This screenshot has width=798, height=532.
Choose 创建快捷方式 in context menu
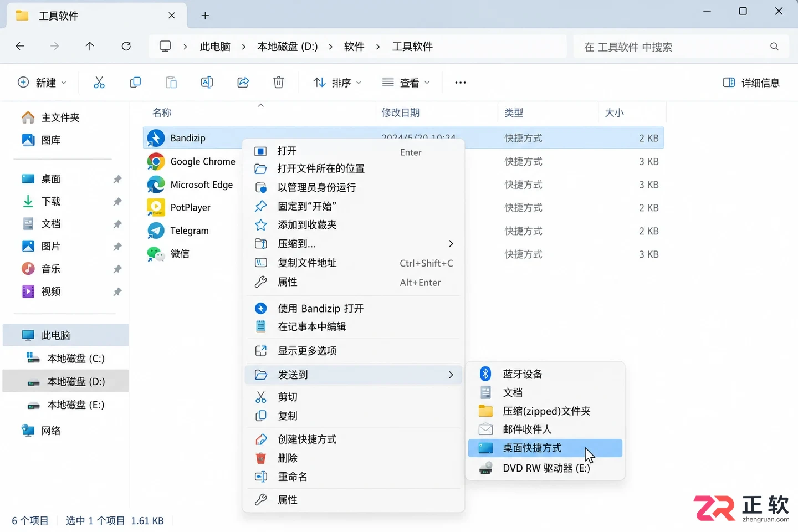point(354,439)
